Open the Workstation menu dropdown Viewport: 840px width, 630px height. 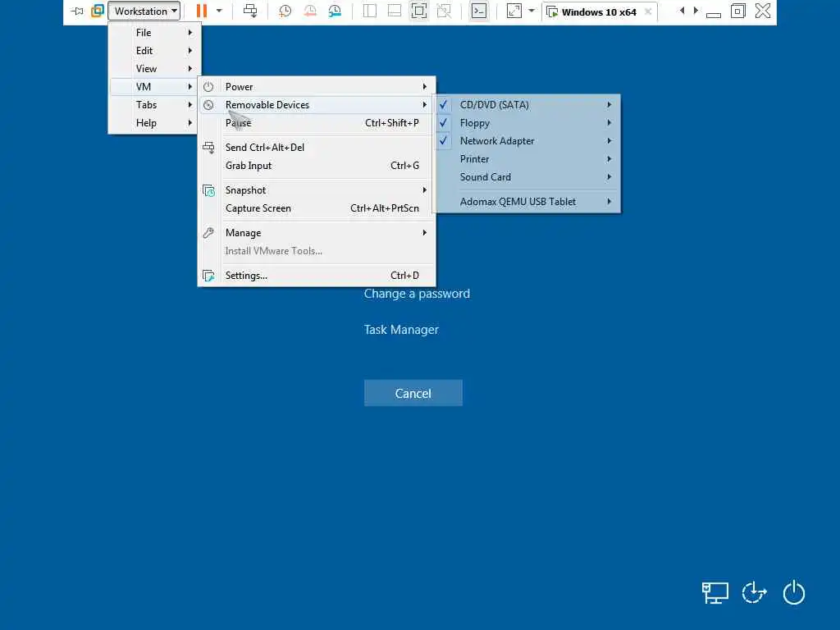(144, 11)
